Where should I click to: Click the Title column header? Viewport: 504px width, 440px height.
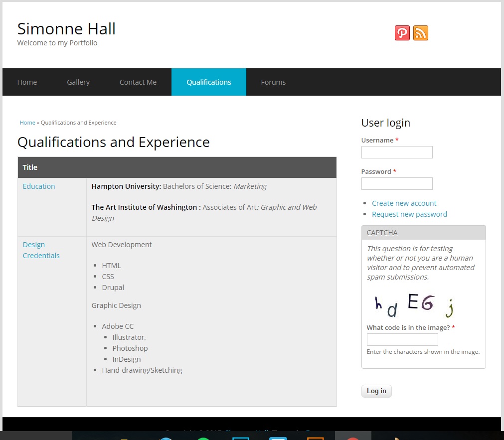tap(30, 167)
